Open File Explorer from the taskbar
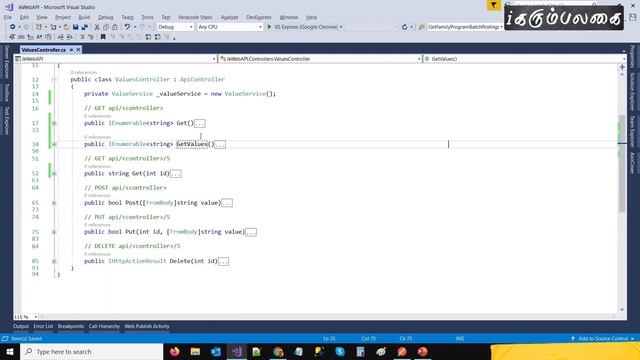This screenshot has height=360, width=640. 195,352
